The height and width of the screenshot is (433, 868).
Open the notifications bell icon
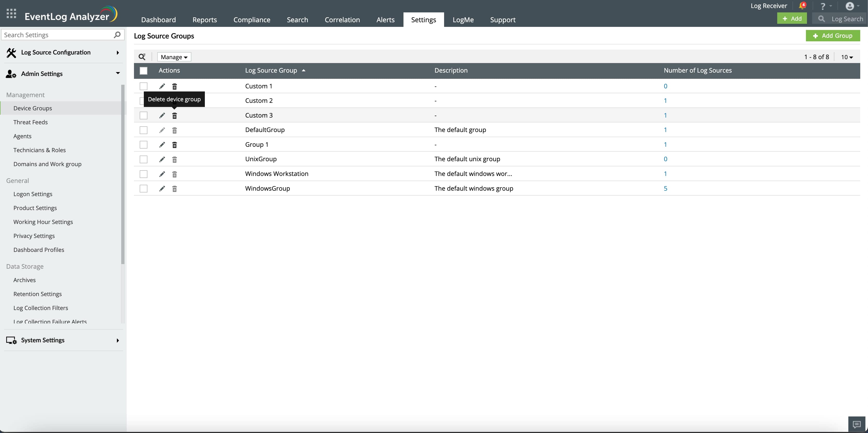[802, 6]
